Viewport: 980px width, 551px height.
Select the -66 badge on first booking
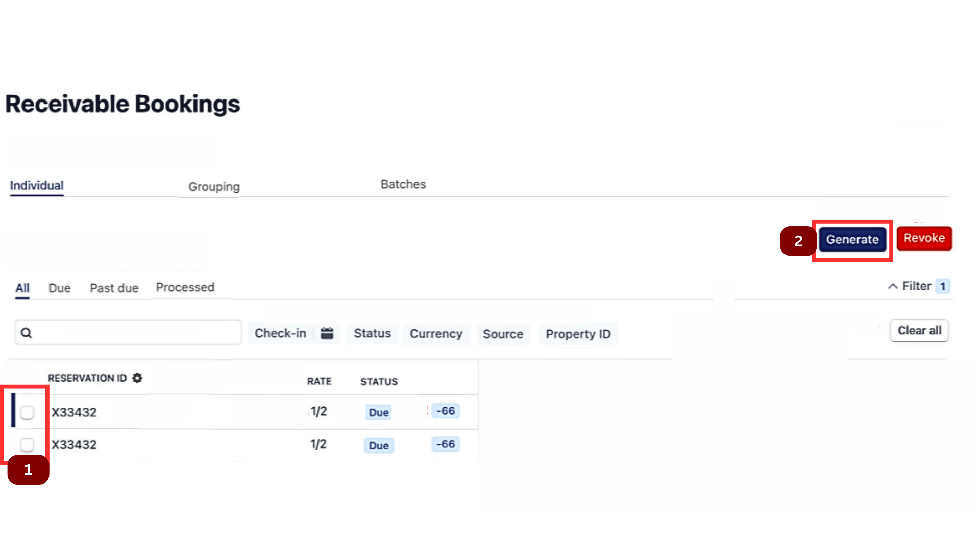[x=445, y=411]
